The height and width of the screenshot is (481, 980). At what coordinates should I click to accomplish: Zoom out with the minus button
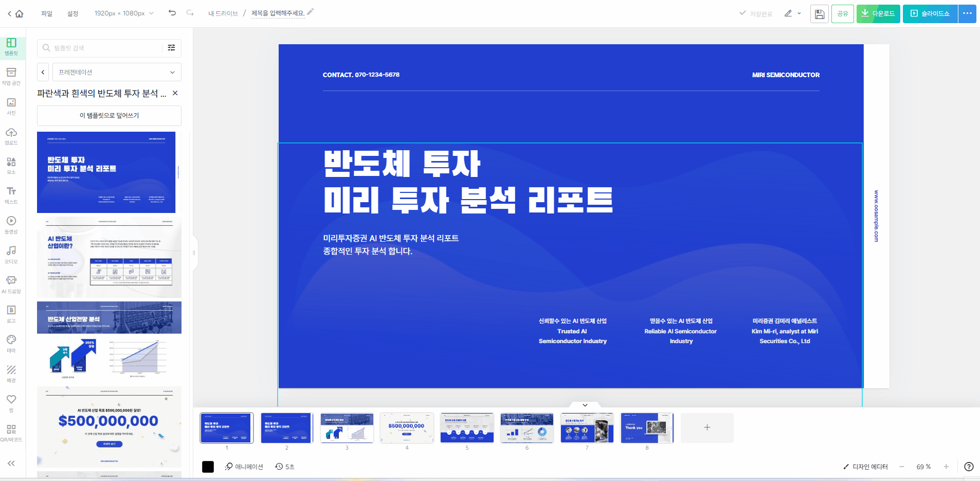pyautogui.click(x=901, y=467)
